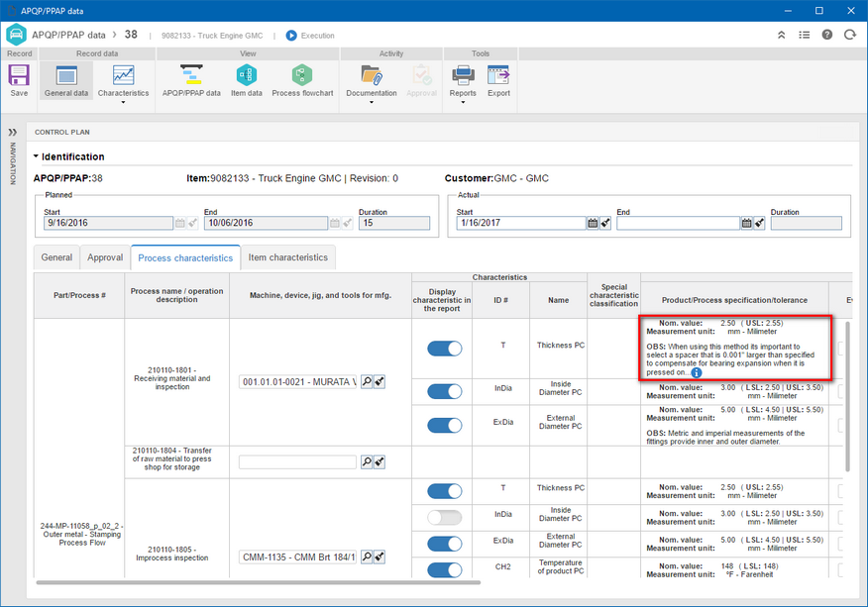Toggle display of Temperature of product PC
Screen dimensions: 868x607
[445, 570]
